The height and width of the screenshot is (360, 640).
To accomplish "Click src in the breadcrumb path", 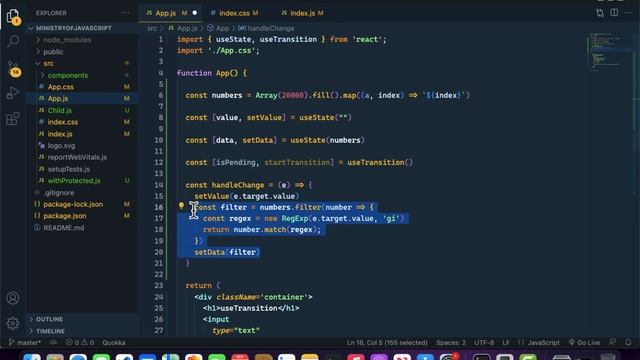I will click(x=152, y=28).
